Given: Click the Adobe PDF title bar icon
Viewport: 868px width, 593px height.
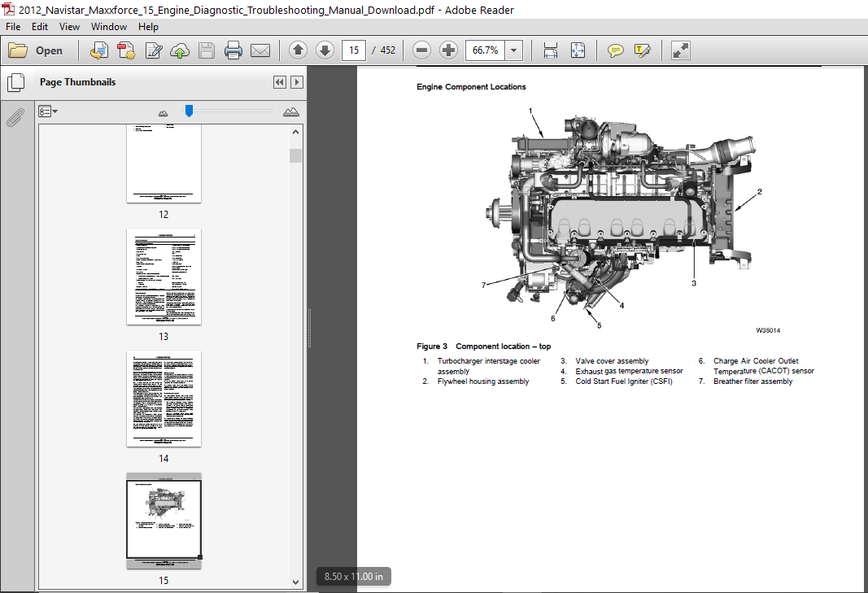Looking at the screenshot, I should [8, 10].
